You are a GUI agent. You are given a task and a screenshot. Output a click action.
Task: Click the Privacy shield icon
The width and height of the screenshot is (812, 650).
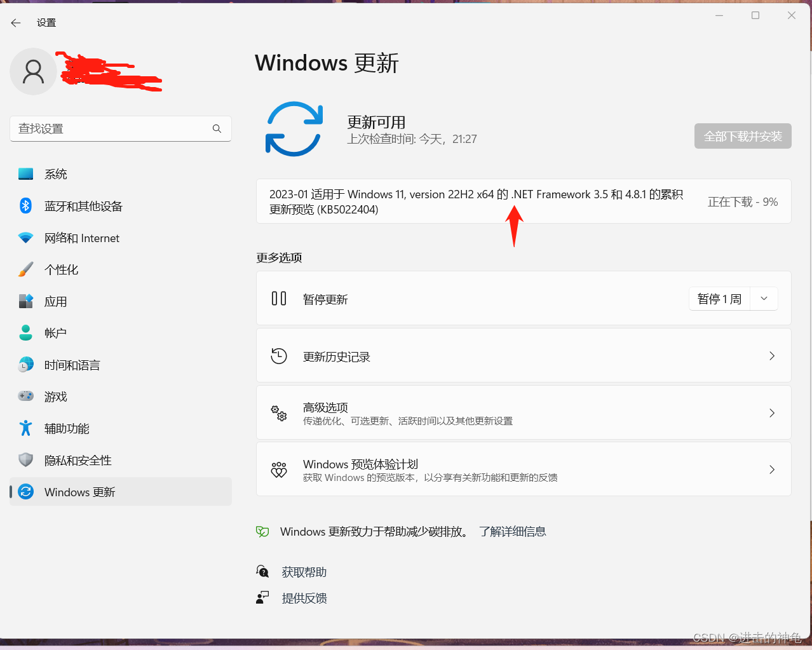point(25,460)
